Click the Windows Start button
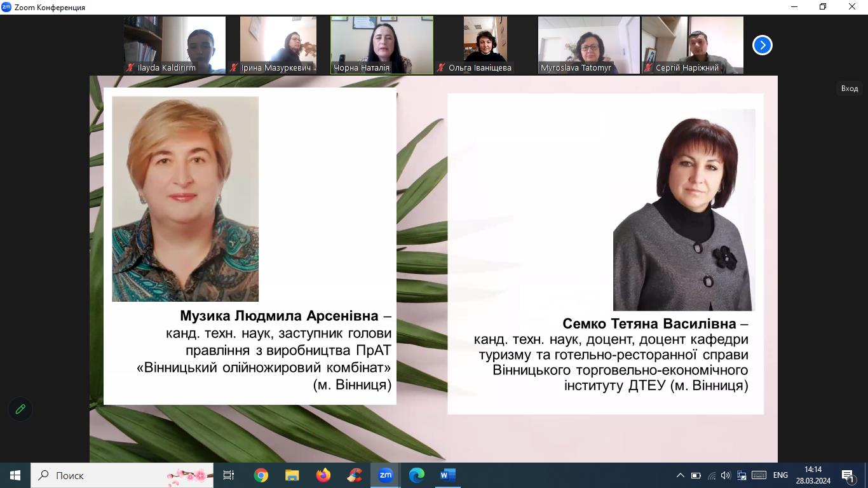868x488 pixels. [x=15, y=475]
